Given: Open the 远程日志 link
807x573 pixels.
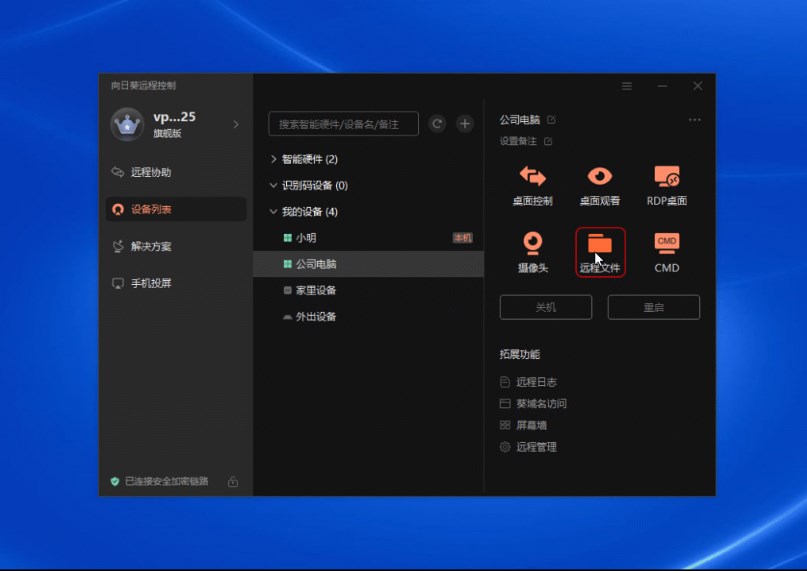Looking at the screenshot, I should tap(536, 382).
